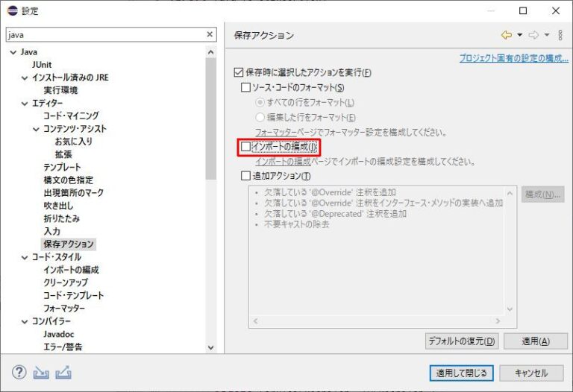Screen dimensions: 573x392
Task: Click 適用して閉じる button
Action: 462,373
